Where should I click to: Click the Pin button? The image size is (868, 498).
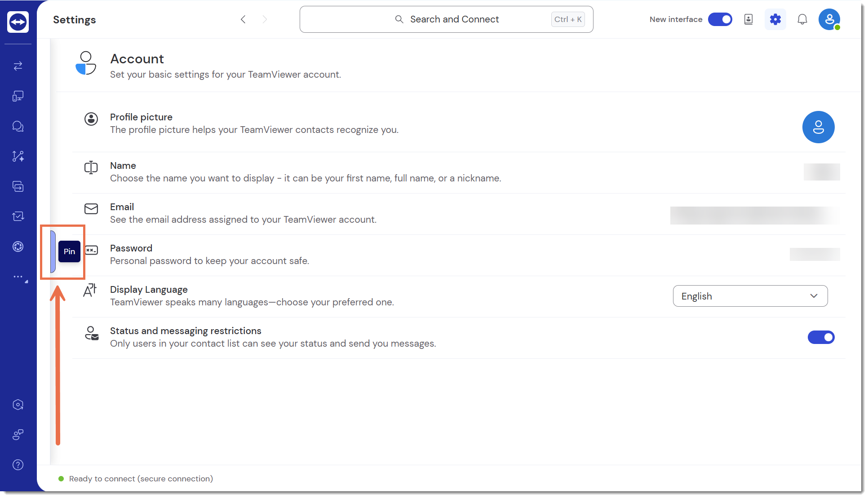(x=69, y=251)
